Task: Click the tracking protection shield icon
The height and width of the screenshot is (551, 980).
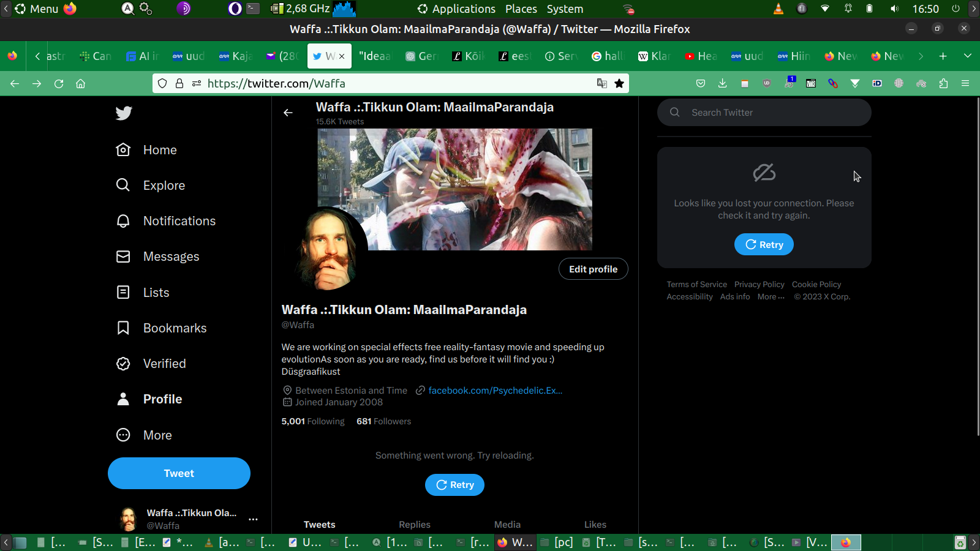Action: coord(162,83)
